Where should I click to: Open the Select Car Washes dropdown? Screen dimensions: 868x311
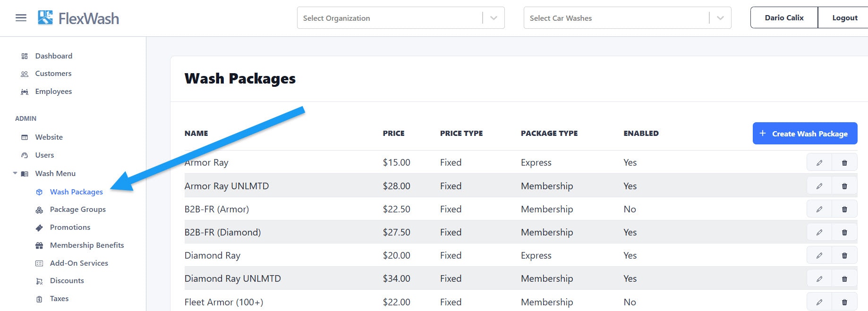click(627, 18)
